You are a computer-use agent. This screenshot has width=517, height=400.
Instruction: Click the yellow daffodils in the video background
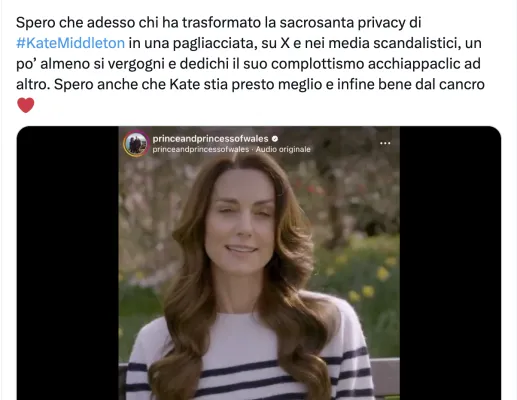coord(367,283)
